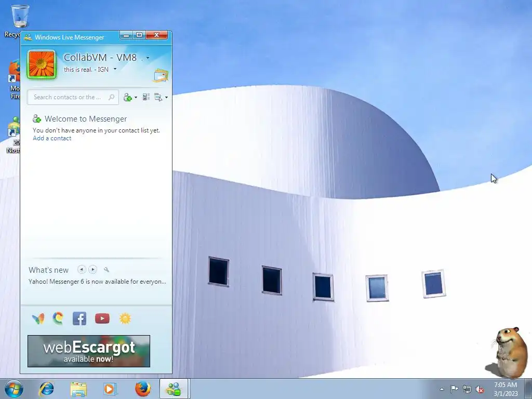The image size is (532, 399).
Task: Open Windows Media Player from taskbar
Action: click(110, 389)
